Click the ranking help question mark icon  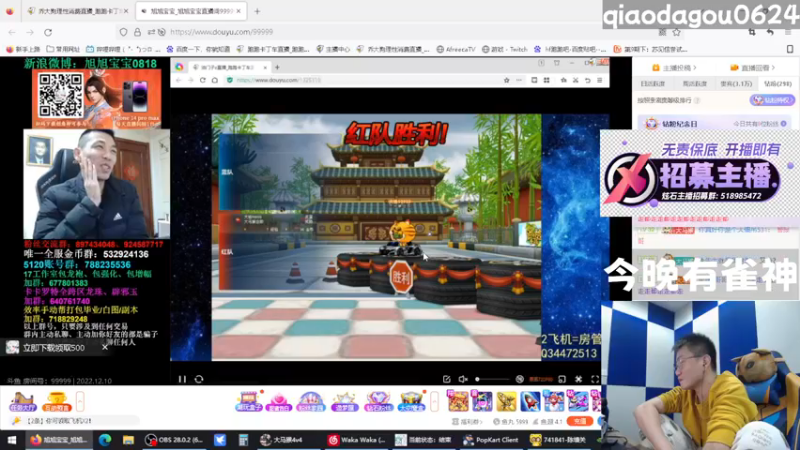pos(697,101)
